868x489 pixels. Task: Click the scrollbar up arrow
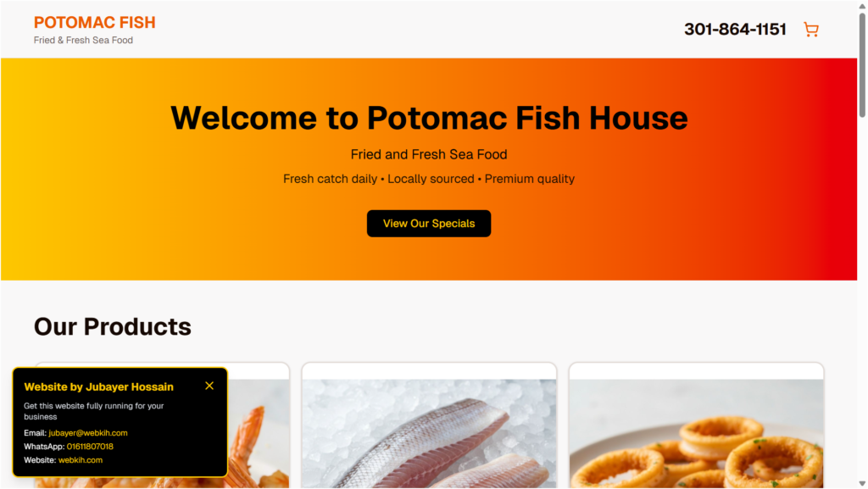(862, 6)
